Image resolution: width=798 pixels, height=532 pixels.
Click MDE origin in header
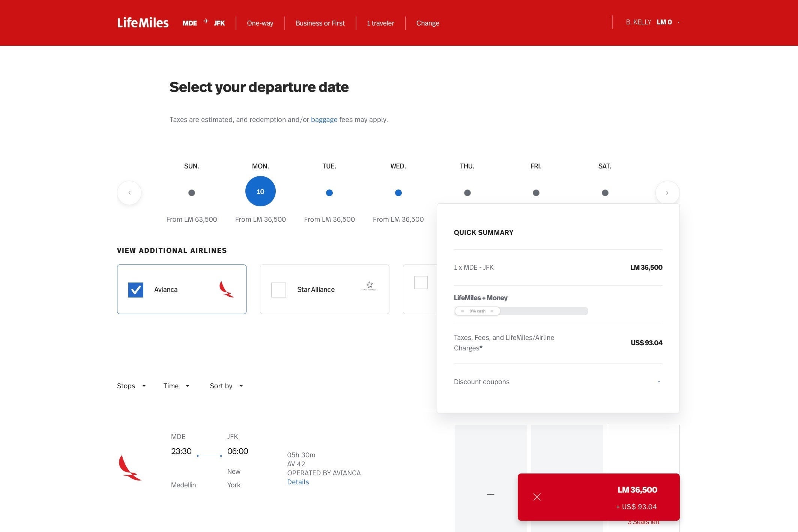tap(190, 23)
